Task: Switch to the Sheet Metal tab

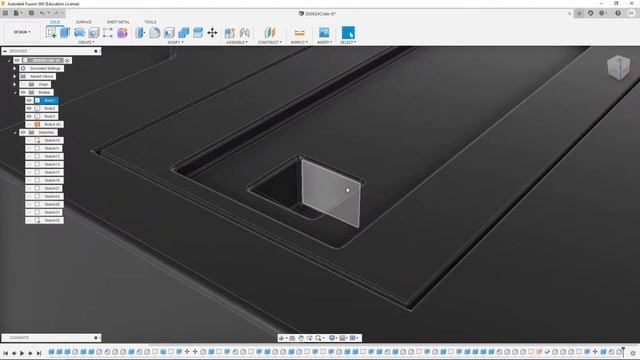Action: tap(118, 22)
